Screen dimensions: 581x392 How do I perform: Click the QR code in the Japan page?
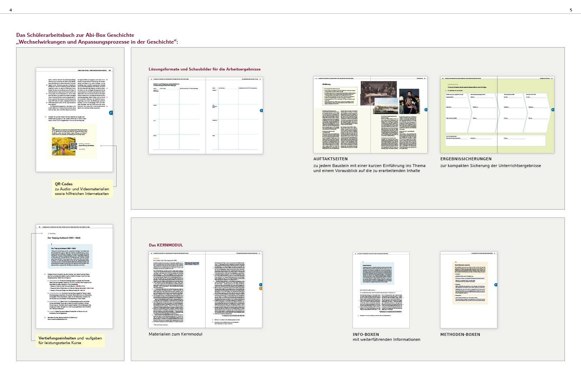click(x=74, y=146)
